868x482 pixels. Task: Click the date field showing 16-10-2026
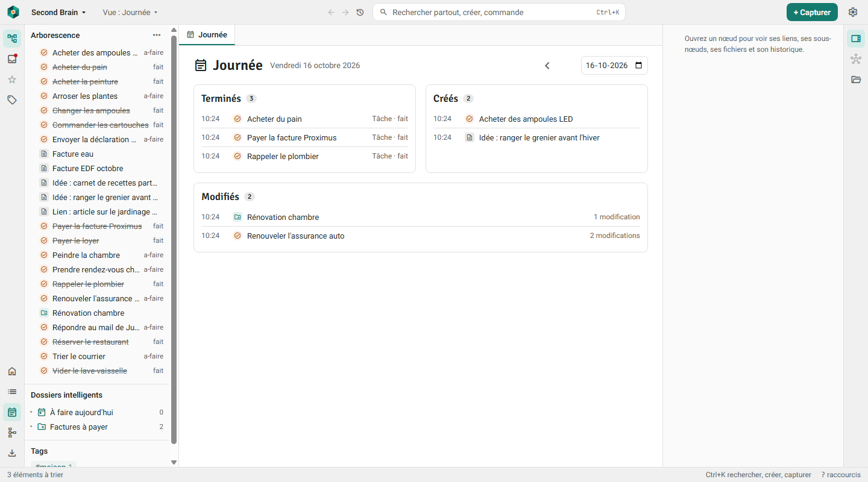point(614,66)
